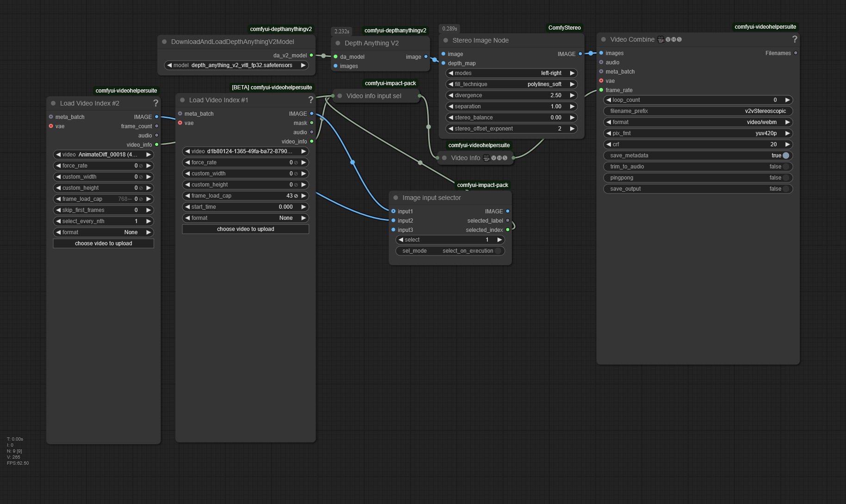Click help icon on Load Video Index #1
This screenshot has height=504, width=846.
[311, 100]
